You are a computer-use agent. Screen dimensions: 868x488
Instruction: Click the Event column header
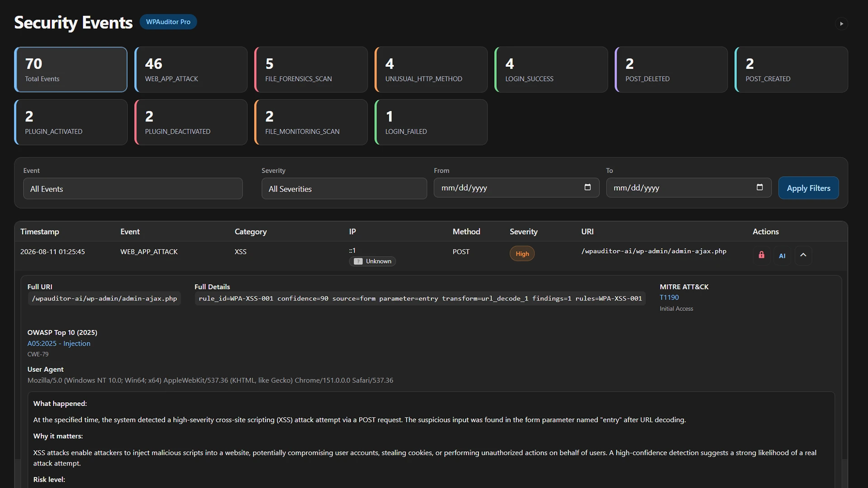[130, 231]
